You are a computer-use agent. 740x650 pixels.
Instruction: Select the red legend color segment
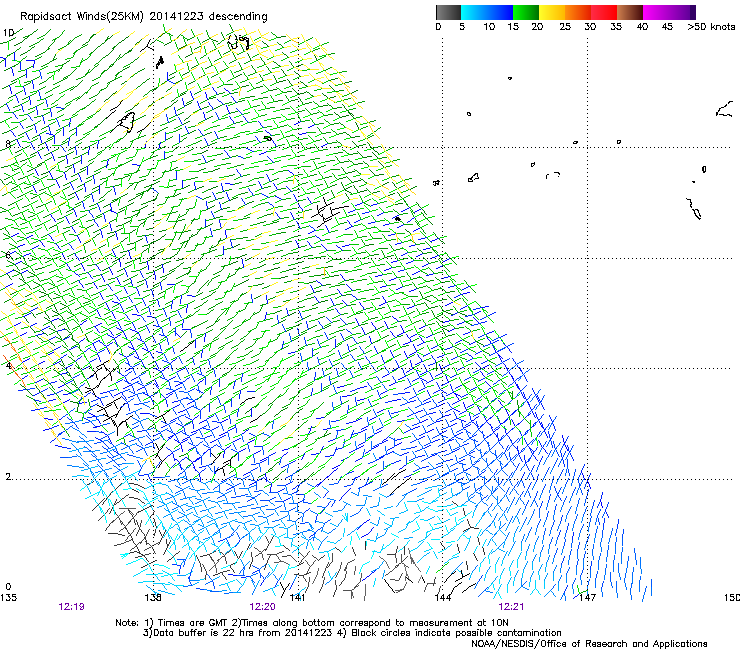pyautogui.click(x=604, y=13)
